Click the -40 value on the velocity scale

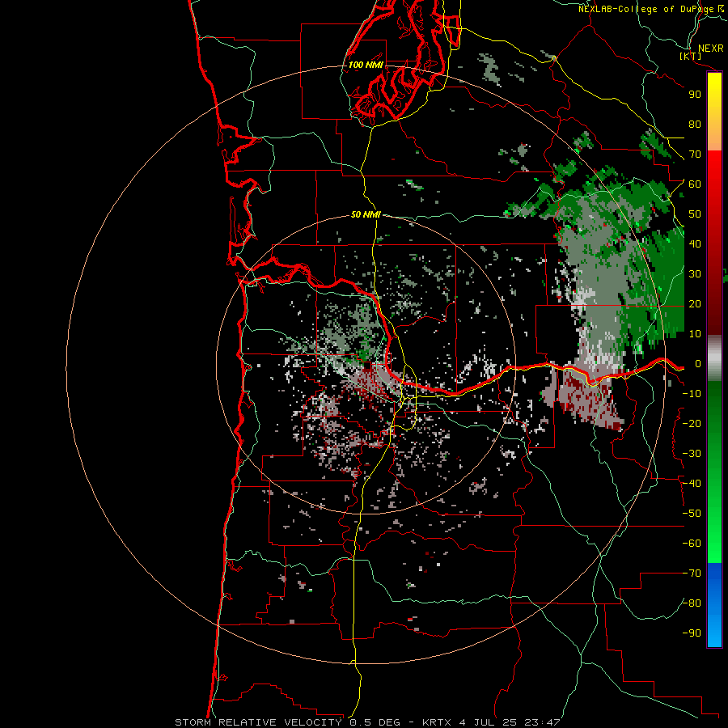coord(692,484)
